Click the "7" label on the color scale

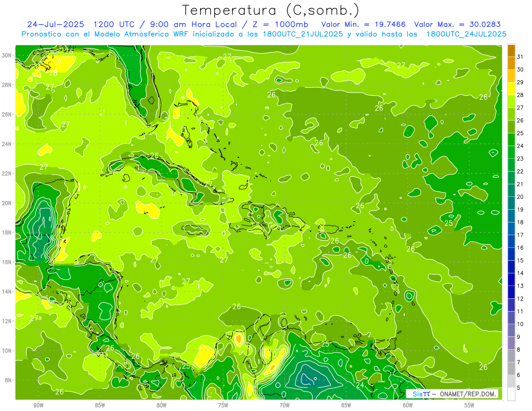[x=518, y=363]
